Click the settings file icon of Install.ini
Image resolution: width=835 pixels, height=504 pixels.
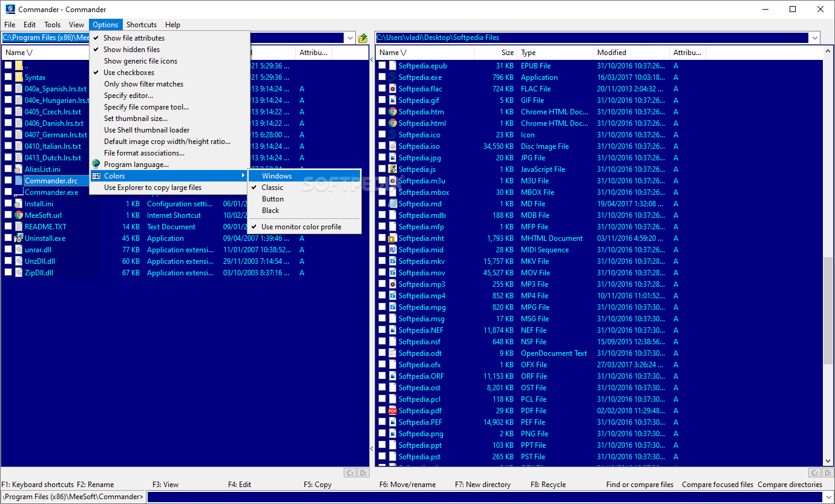tap(19, 204)
